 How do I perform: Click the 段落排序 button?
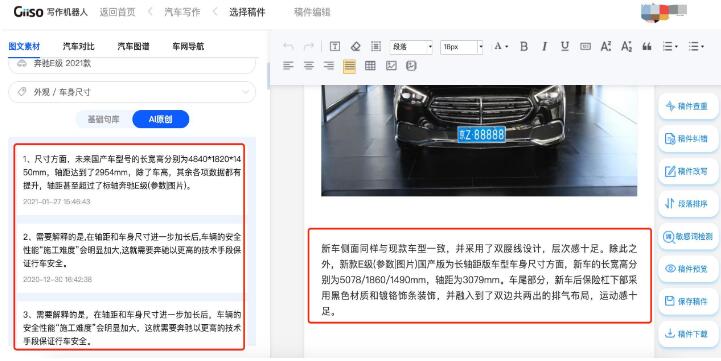click(688, 204)
